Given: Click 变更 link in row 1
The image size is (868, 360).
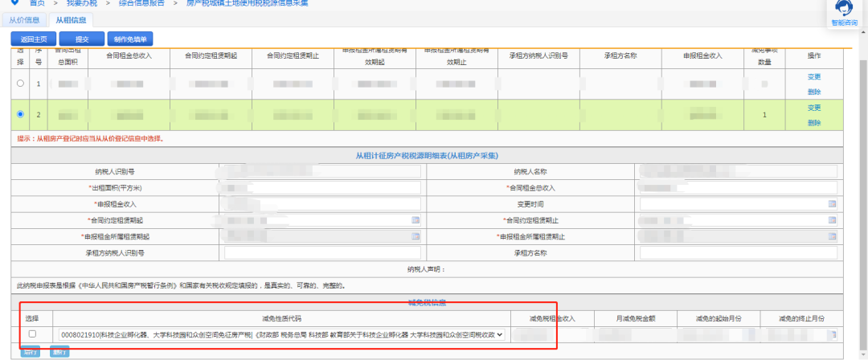Looking at the screenshot, I should point(813,77).
